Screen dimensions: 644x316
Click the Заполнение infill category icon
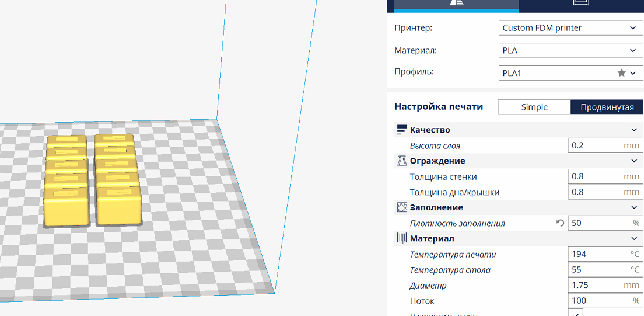401,207
